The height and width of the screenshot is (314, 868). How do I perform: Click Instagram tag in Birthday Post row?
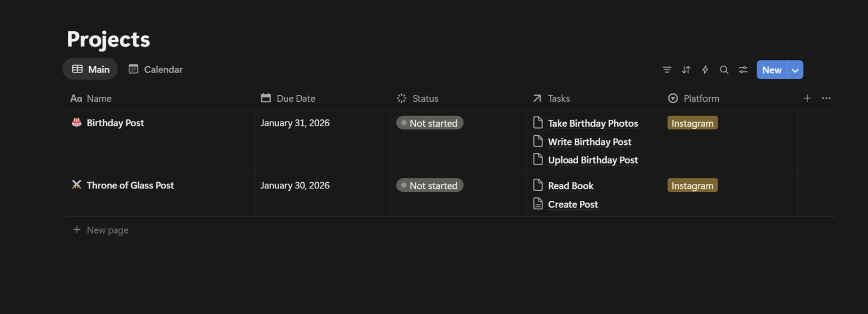click(x=692, y=123)
